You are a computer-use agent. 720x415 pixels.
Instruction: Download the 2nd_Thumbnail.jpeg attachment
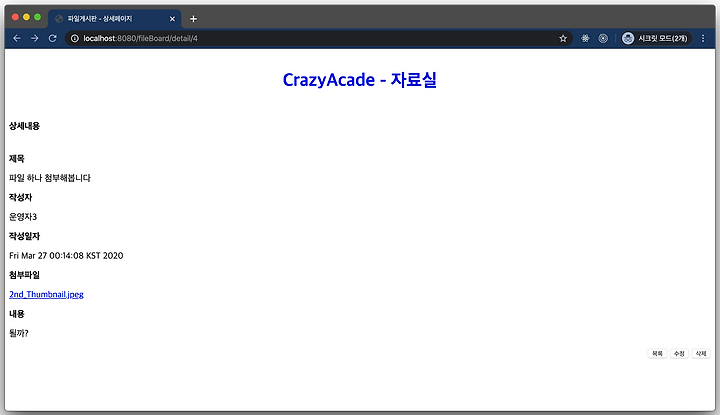pos(46,294)
